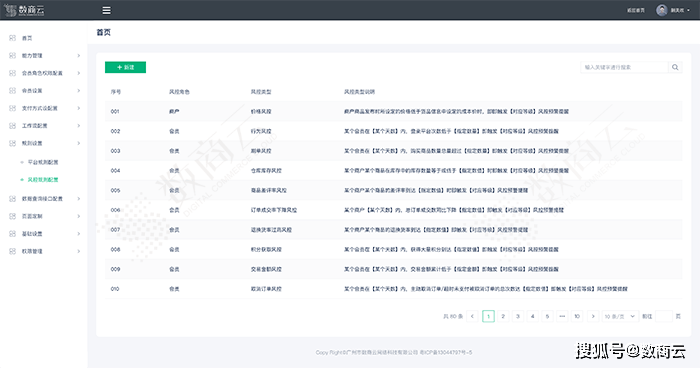Click the grid icon beside 规则设置
The height and width of the screenshot is (368, 700).
[12, 143]
